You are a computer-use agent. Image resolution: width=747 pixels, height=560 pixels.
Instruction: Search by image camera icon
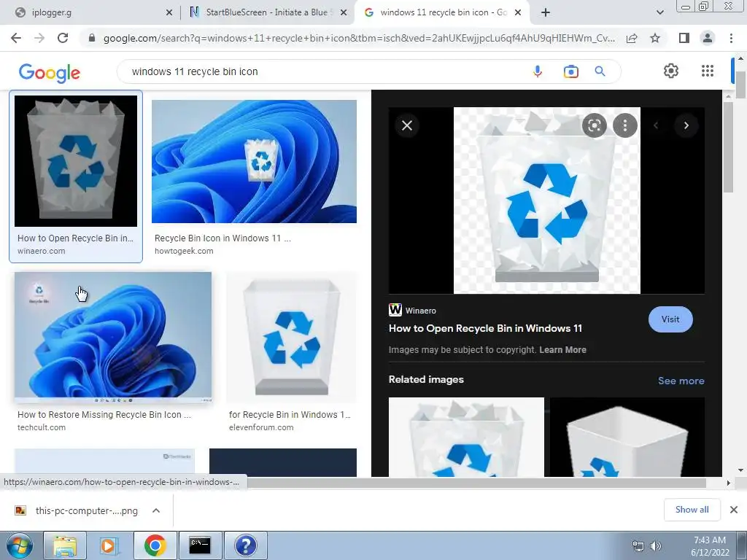point(570,71)
